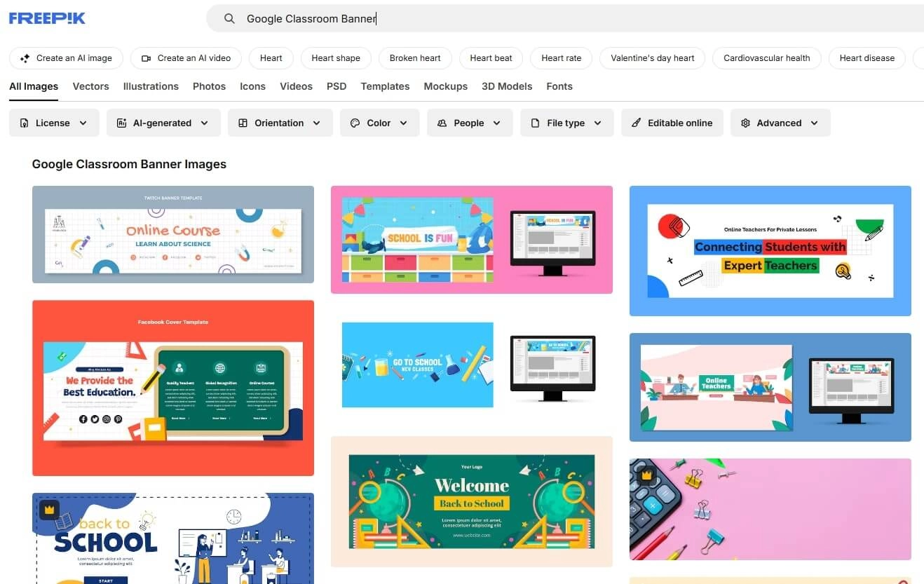Click the orientation grid icon
The height and width of the screenshot is (584, 924).
[x=242, y=123]
